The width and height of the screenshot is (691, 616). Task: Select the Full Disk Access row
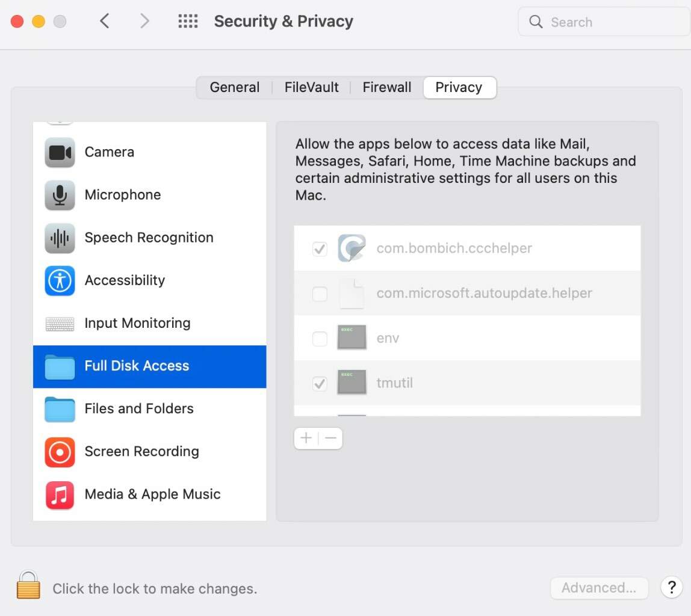point(149,366)
